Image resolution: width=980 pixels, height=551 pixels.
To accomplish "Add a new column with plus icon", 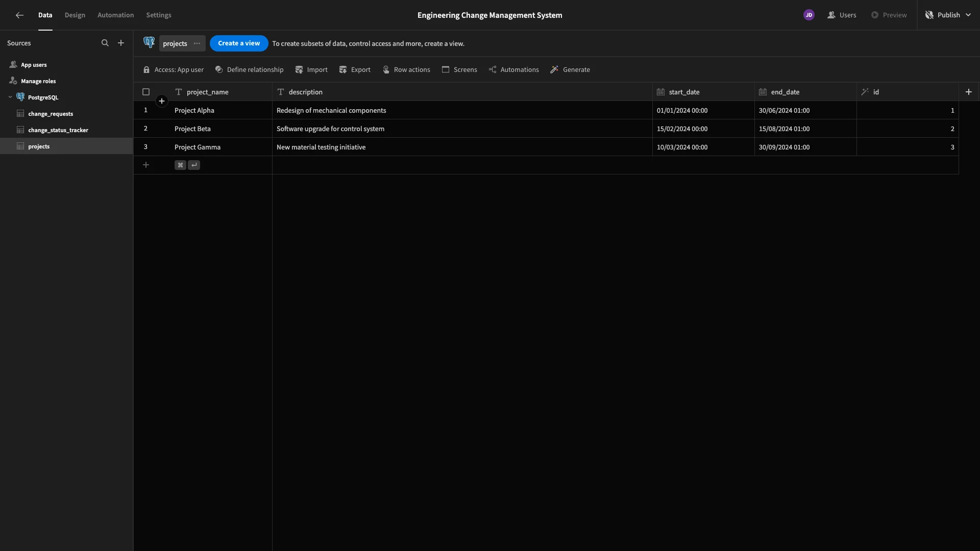I will [968, 92].
